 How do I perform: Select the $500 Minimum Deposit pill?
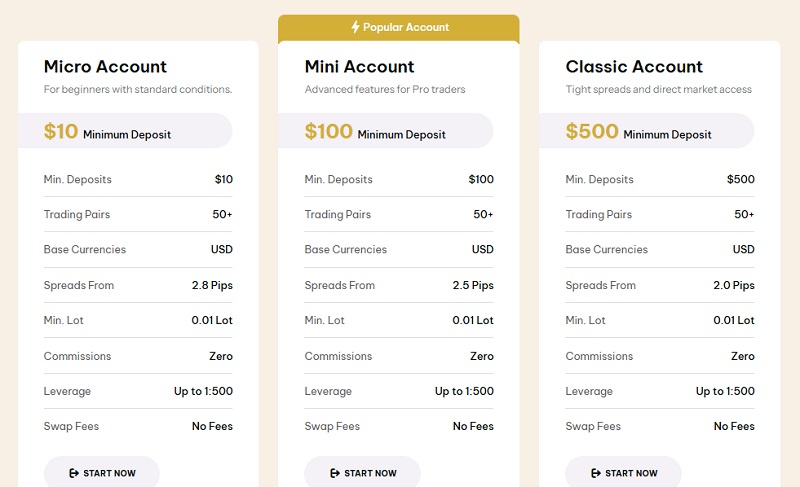(646, 131)
